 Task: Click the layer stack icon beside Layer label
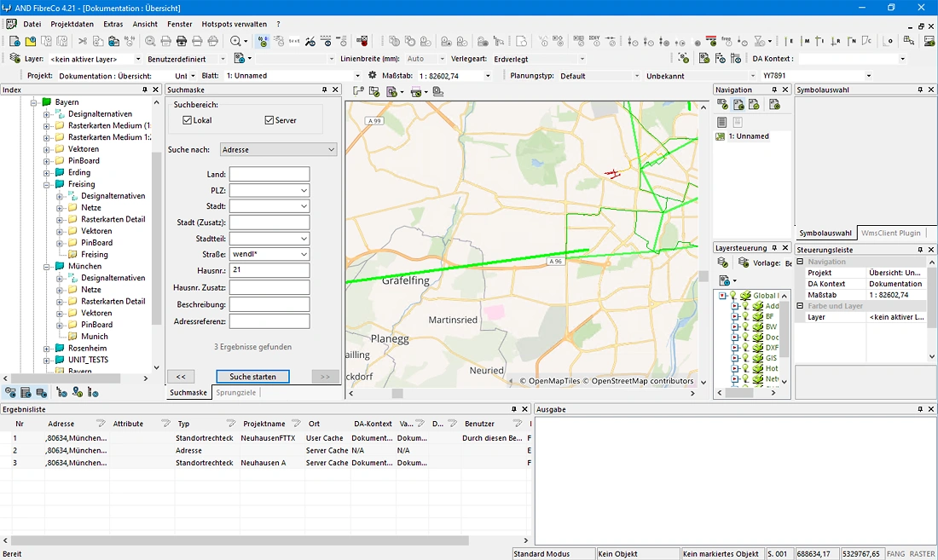(x=15, y=59)
